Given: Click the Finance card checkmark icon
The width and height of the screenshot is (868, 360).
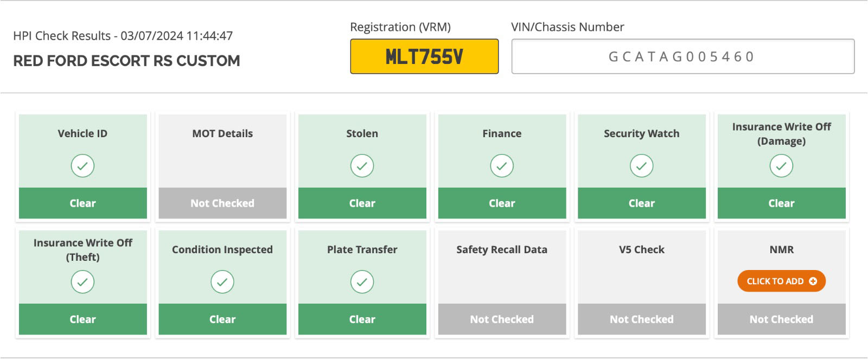Looking at the screenshot, I should pos(502,166).
